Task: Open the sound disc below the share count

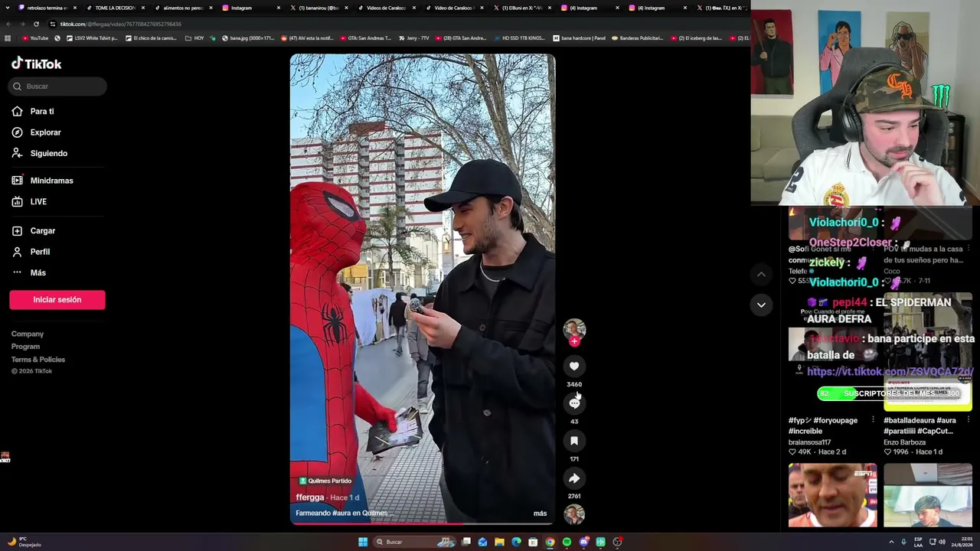Action: click(574, 514)
